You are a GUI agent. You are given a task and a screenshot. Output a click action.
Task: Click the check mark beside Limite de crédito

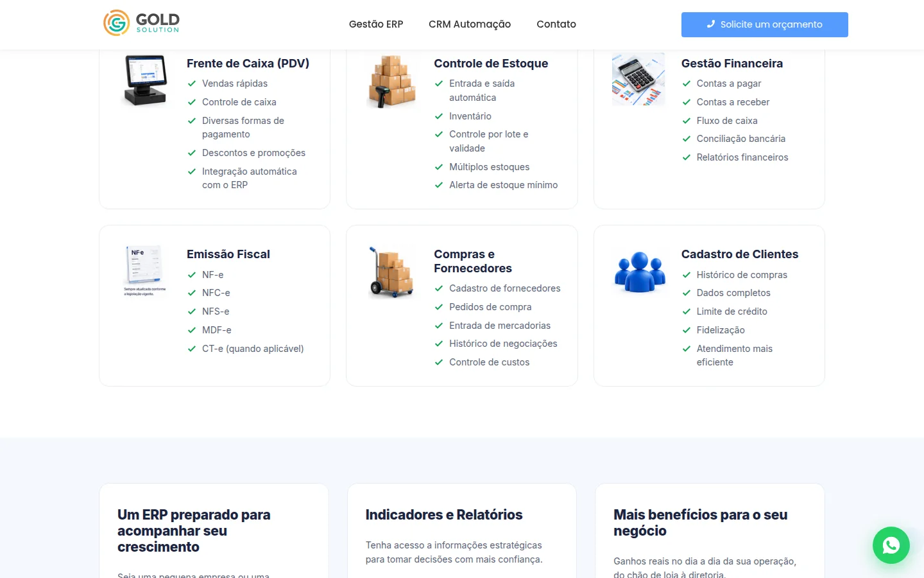click(x=686, y=311)
